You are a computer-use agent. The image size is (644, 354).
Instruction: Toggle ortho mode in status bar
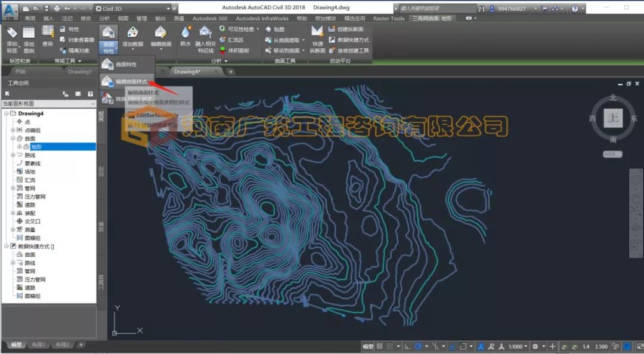pyautogui.click(x=408, y=346)
